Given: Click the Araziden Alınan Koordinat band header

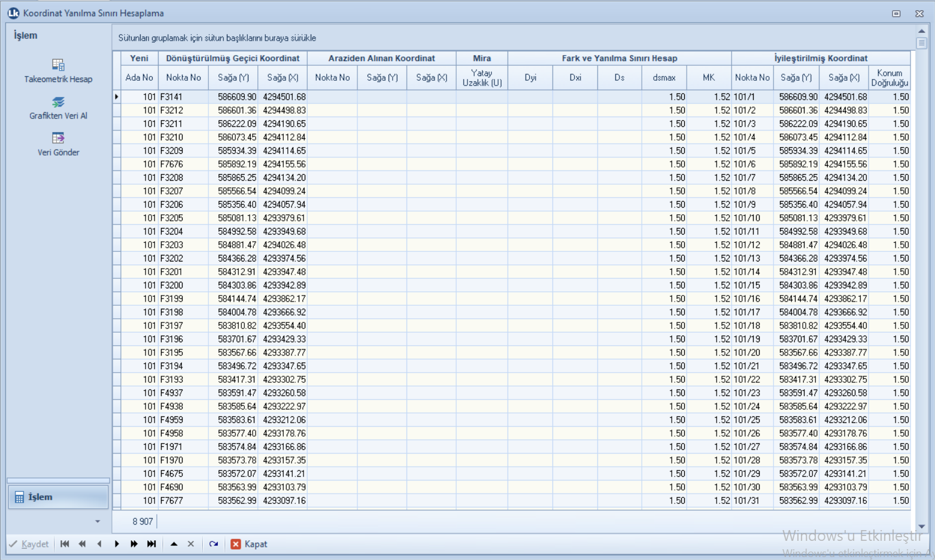Looking at the screenshot, I should pos(382,58).
